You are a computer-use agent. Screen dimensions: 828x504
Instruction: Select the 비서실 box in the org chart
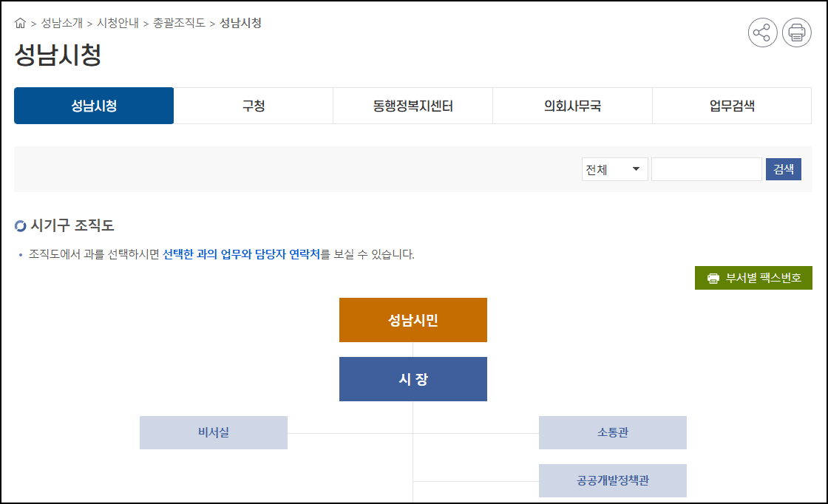(214, 432)
